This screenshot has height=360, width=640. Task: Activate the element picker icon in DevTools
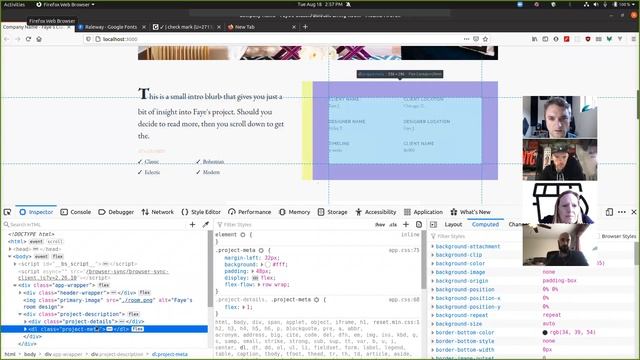[7, 212]
